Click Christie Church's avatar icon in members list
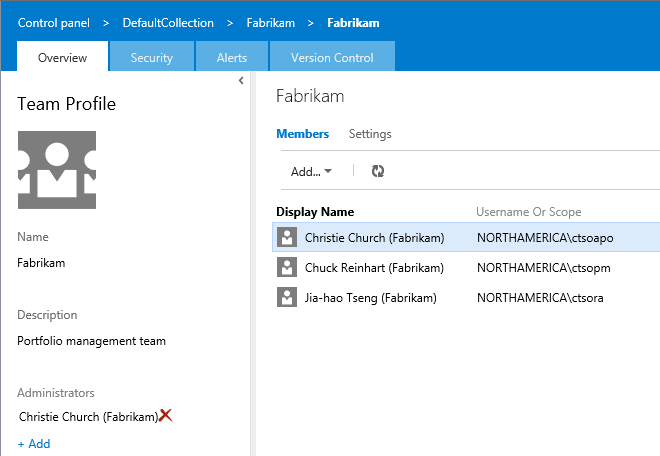660x456 pixels. point(287,237)
